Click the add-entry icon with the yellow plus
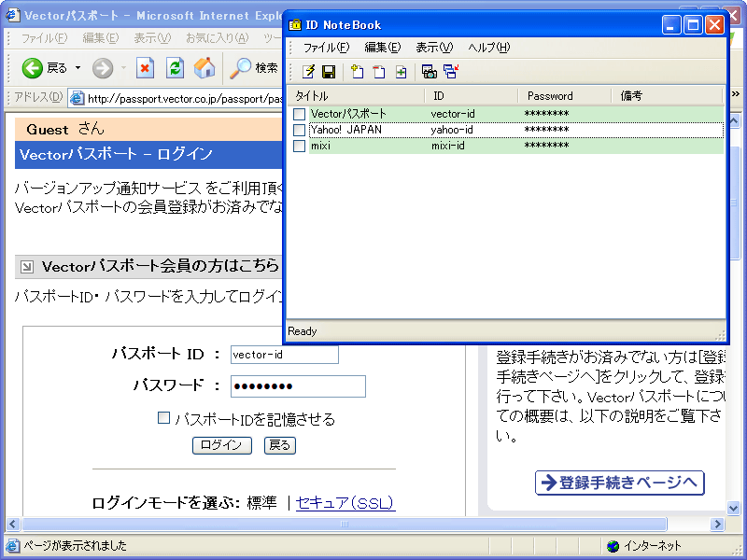Image resolution: width=747 pixels, height=560 pixels. (x=357, y=72)
